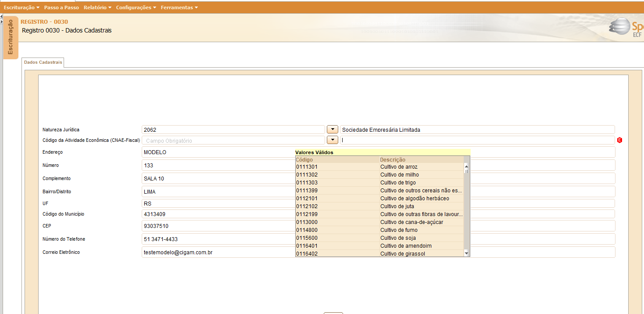Select code 0112102 Cultivo de juta
The height and width of the screenshot is (314, 644).
tap(379, 206)
